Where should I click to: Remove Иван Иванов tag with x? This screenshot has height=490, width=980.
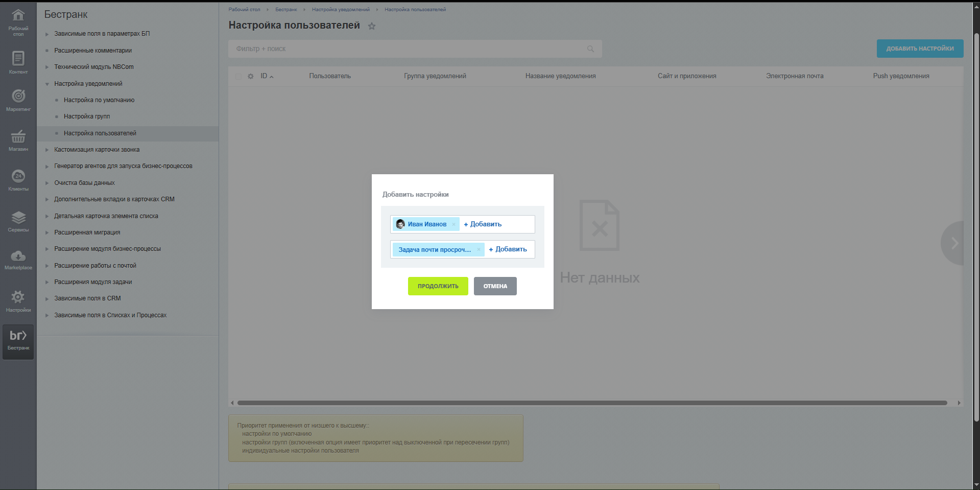[x=453, y=224]
